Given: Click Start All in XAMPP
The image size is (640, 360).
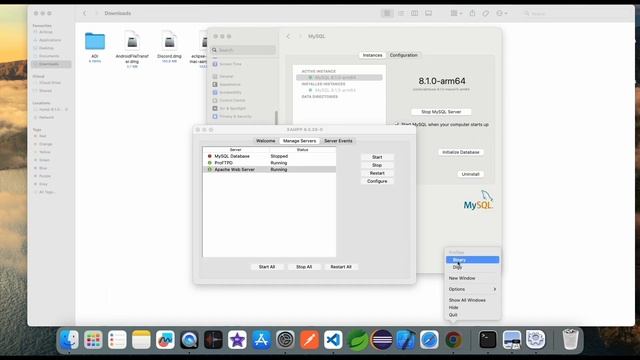Looking at the screenshot, I should [267, 267].
